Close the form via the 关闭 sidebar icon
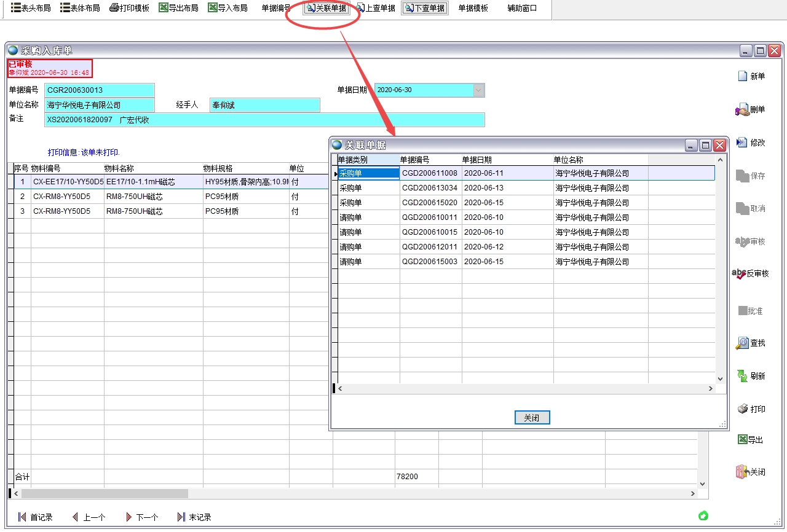This screenshot has height=532, width=787. pos(742,472)
